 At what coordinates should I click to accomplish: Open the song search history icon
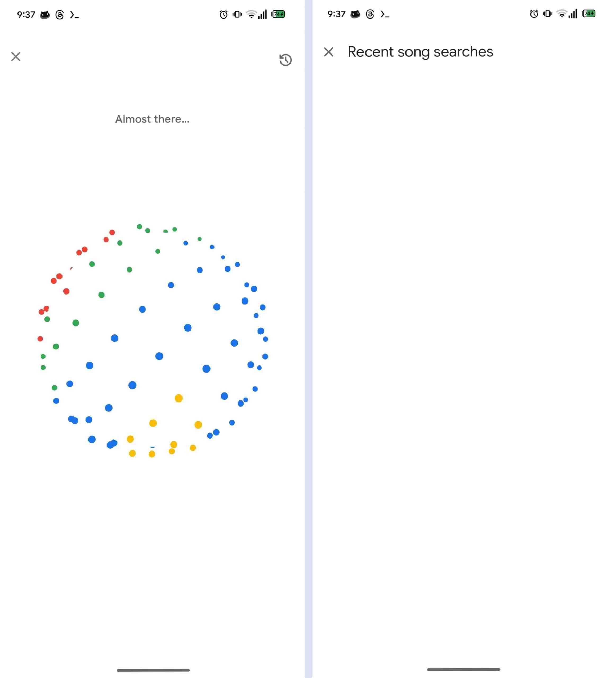pyautogui.click(x=285, y=60)
